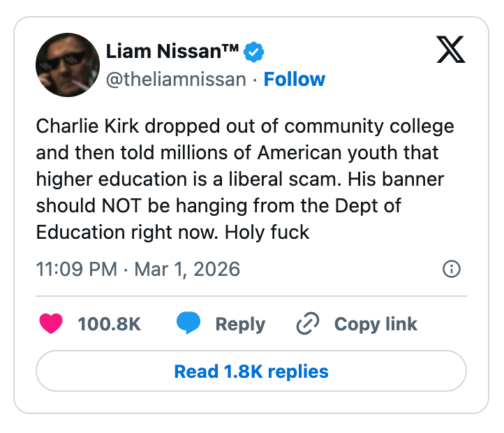Click the chain link copy icon
This screenshot has width=504, height=433.
pos(308,324)
